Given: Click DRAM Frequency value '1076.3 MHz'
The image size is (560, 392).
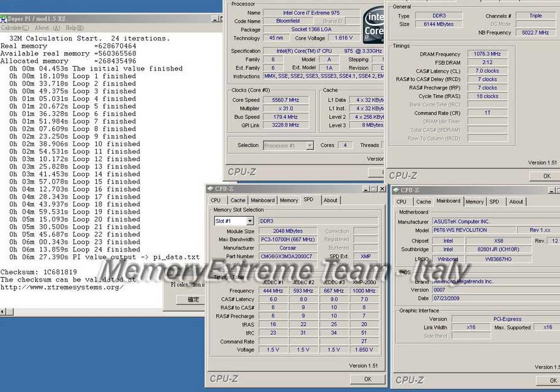Looking at the screenshot, I should point(488,54).
